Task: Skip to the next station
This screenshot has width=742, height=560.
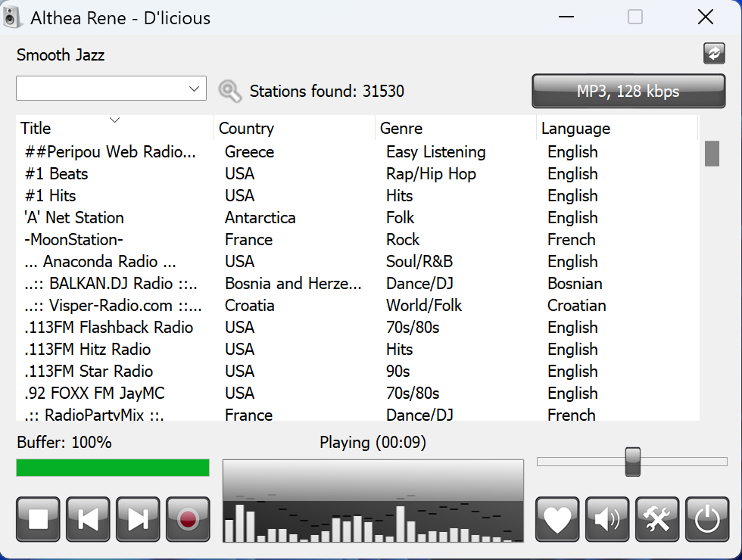Action: click(138, 519)
